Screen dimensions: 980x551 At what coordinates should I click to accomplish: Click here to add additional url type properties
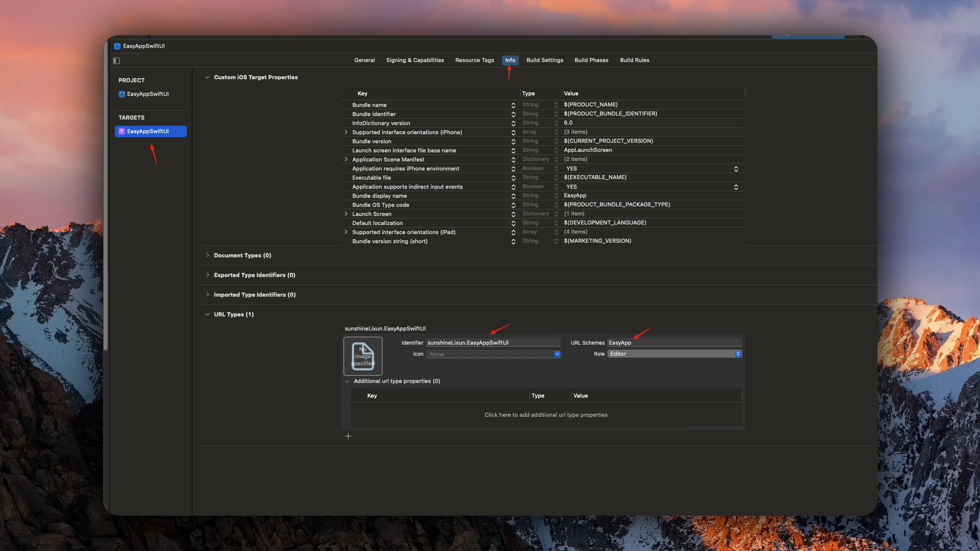tap(546, 415)
